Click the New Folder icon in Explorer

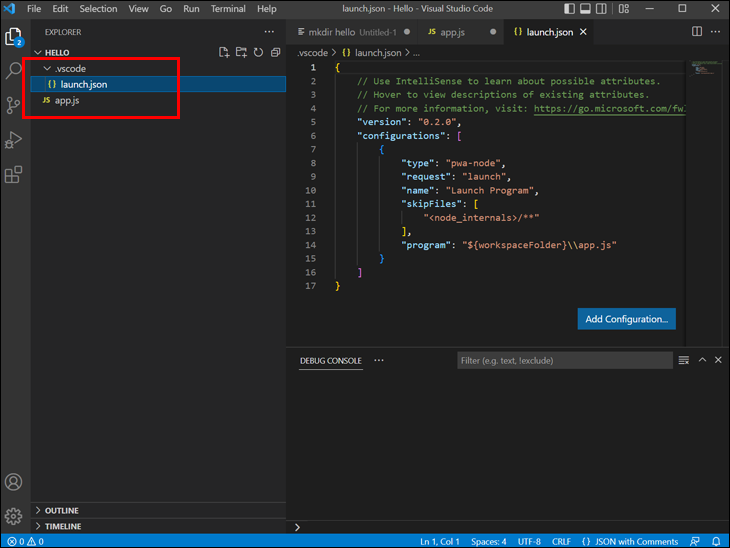pyautogui.click(x=241, y=52)
